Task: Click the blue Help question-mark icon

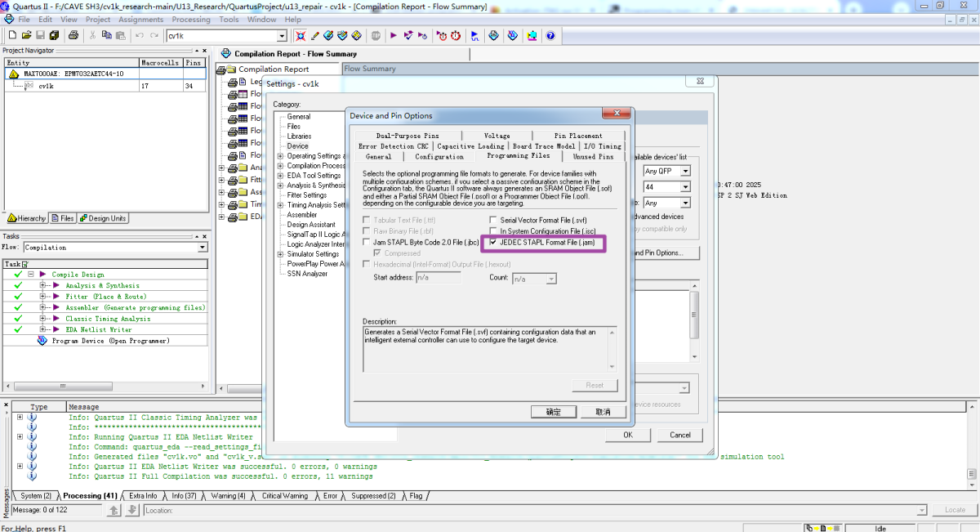Action: (550, 36)
